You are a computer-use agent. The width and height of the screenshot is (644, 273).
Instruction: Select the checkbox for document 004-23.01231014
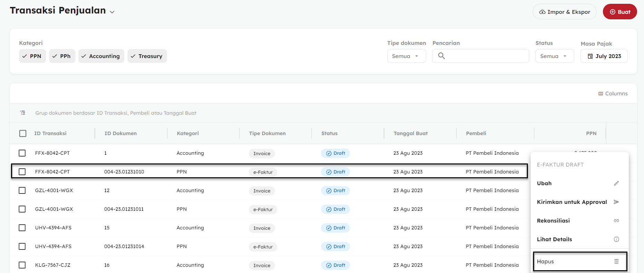point(22,246)
